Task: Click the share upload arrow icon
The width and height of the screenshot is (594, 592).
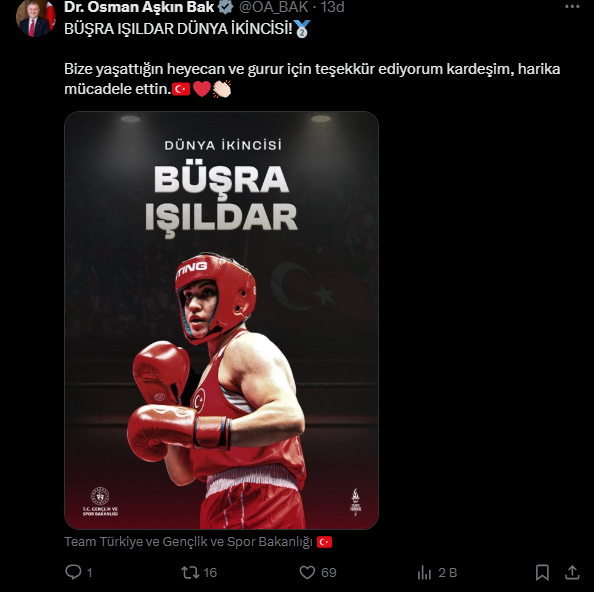Action: [572, 572]
